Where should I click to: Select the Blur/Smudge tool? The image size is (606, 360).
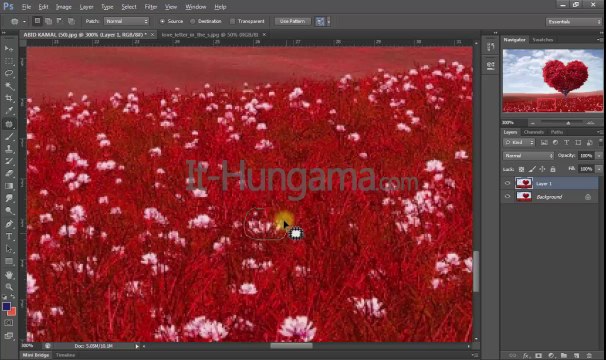click(9, 198)
